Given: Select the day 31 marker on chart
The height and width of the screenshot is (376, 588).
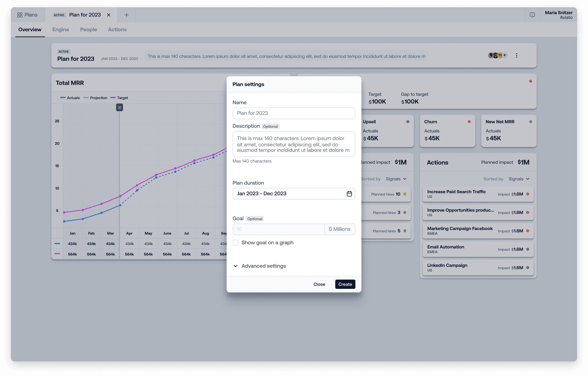Looking at the screenshot, I should [x=120, y=108].
